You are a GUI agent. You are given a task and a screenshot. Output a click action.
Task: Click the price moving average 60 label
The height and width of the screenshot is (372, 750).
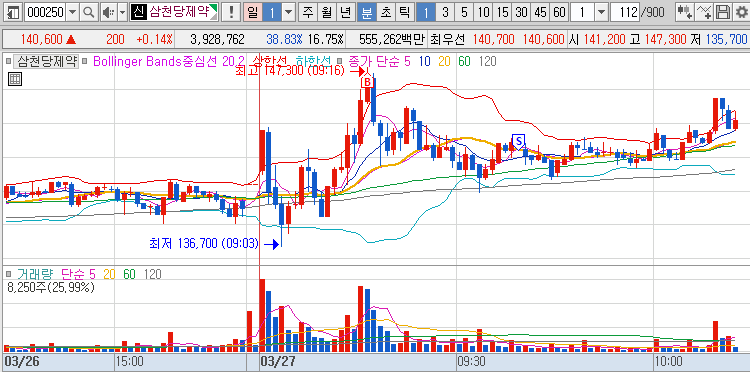(463, 61)
